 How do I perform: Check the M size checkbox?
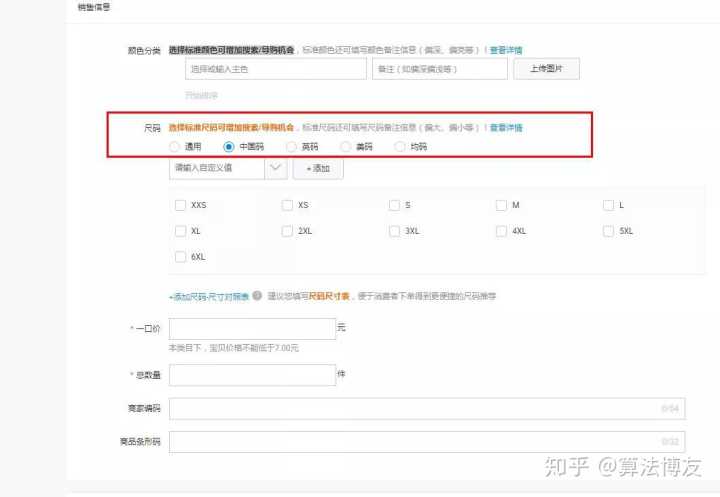(501, 205)
